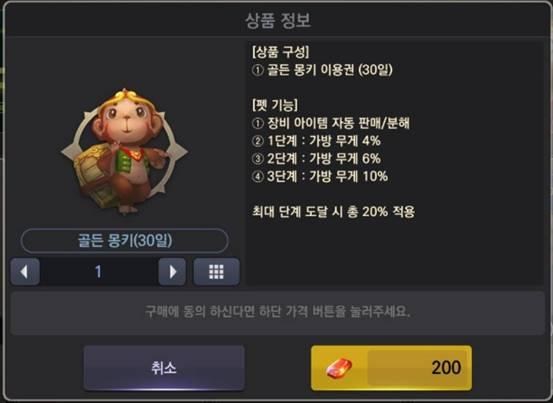This screenshot has height=403, width=553.
Task: Increase quantity with the right arrow
Action: tap(172, 272)
